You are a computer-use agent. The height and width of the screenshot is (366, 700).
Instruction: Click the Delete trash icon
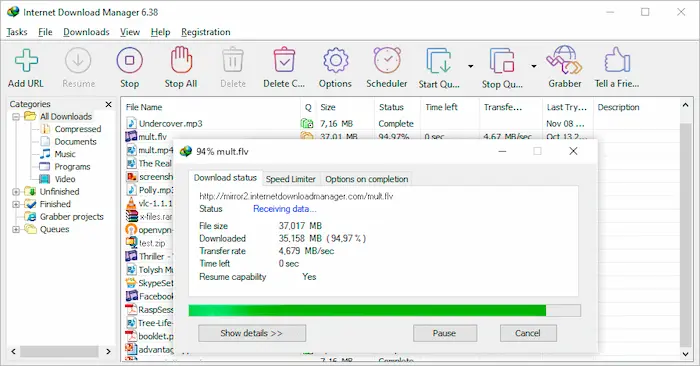click(233, 60)
